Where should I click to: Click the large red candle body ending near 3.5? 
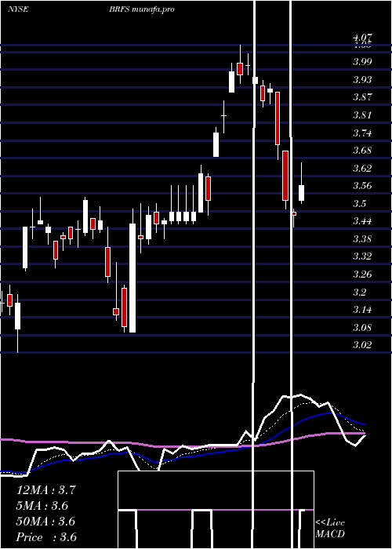click(x=285, y=176)
